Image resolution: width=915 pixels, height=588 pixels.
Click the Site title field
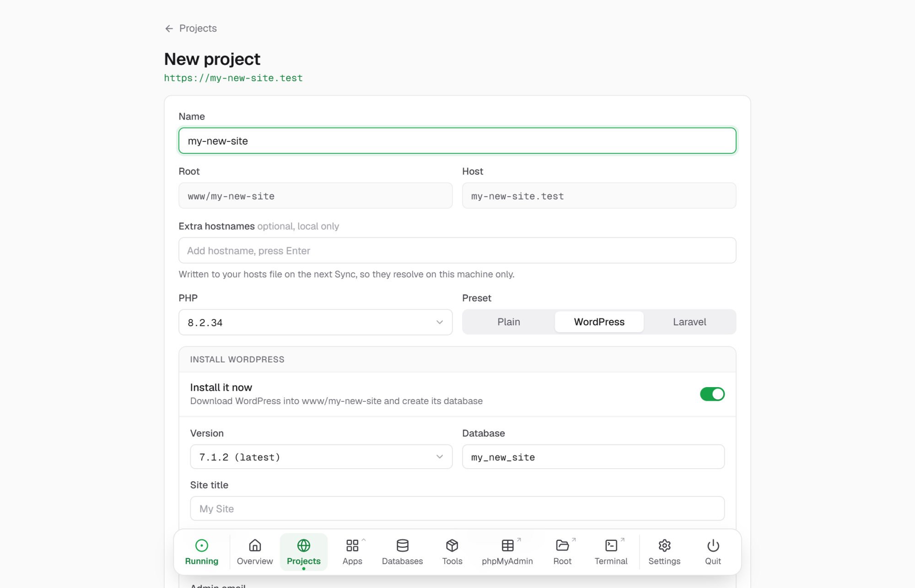coord(457,508)
